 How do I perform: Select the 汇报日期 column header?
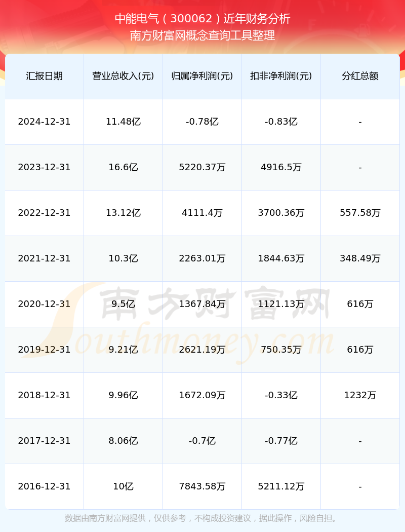click(x=45, y=76)
